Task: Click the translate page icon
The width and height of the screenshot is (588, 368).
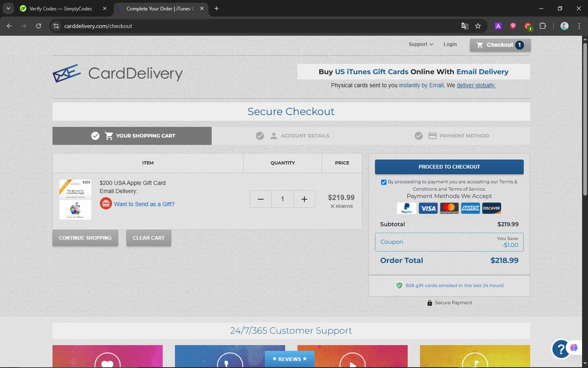Action: (465, 26)
